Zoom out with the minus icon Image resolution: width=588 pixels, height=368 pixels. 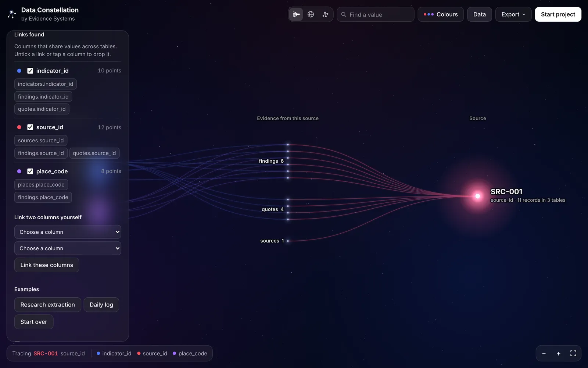(544, 354)
